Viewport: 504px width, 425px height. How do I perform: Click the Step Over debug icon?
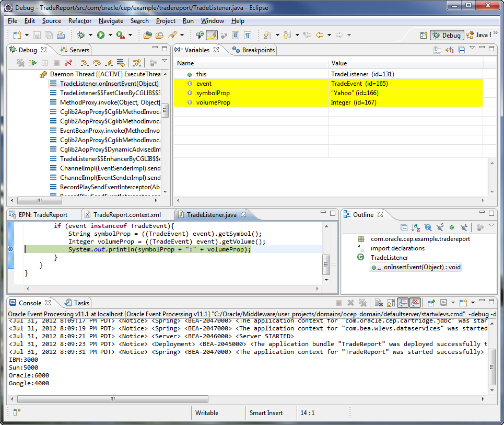tap(97, 63)
